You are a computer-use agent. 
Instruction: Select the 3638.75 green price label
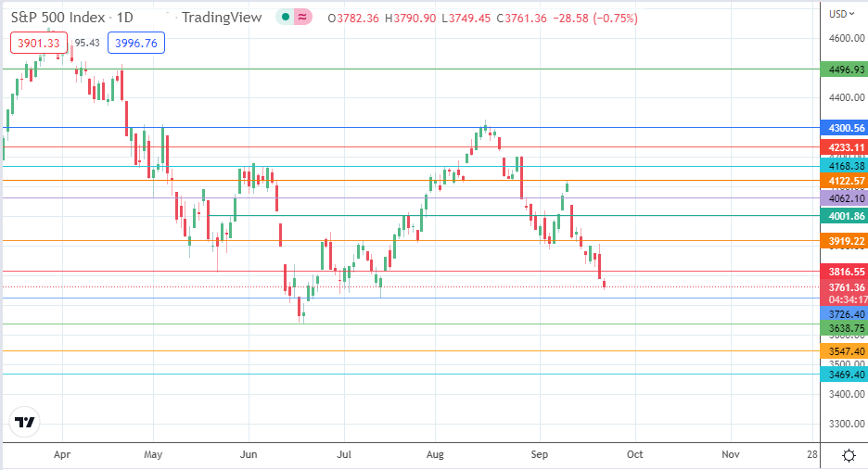(844, 328)
